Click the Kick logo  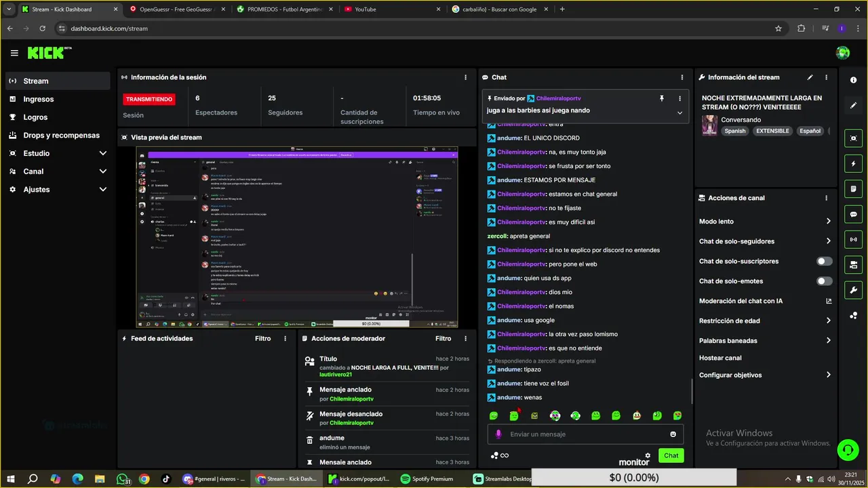(49, 52)
